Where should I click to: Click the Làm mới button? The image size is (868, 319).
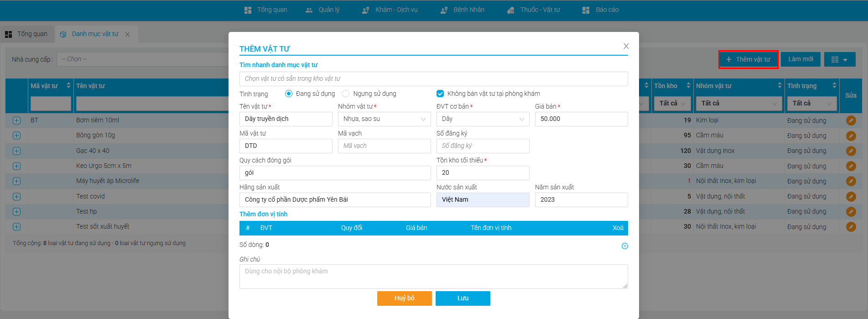coord(800,59)
